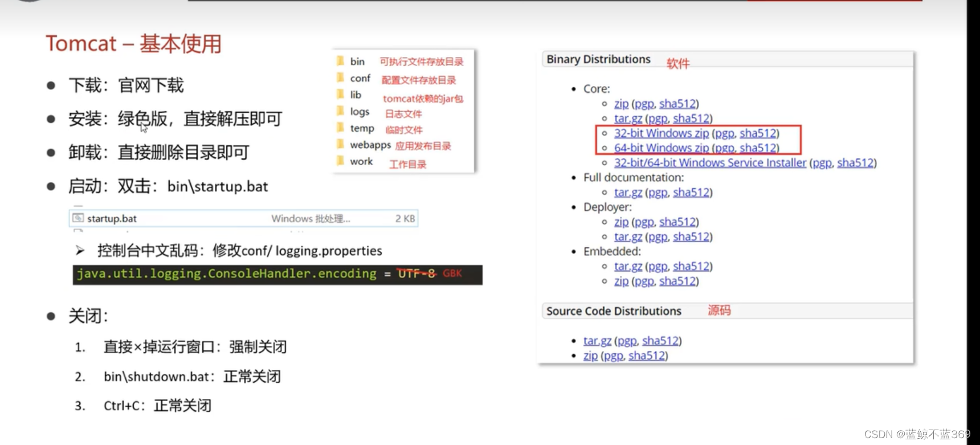Click the 'Ctrl+C：正常关闭' item
Screen dimensions: 980x445
click(157, 406)
